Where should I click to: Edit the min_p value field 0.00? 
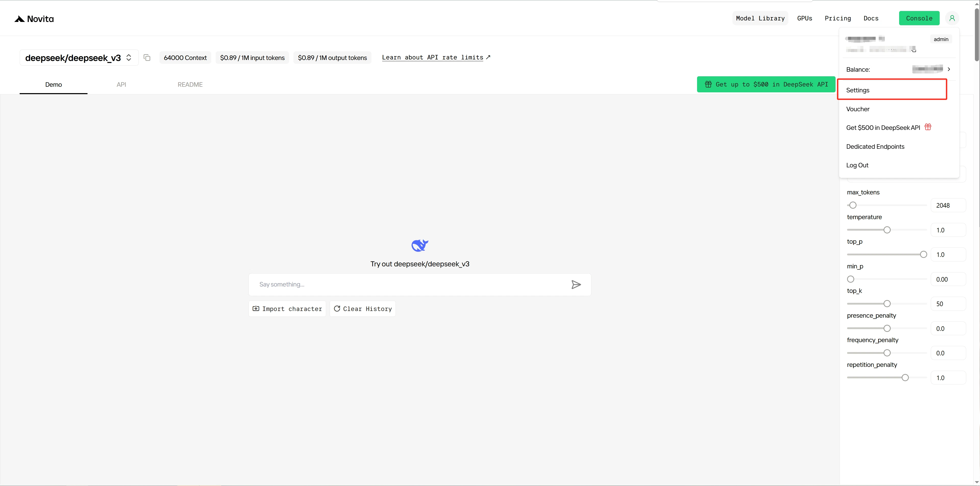(948, 279)
